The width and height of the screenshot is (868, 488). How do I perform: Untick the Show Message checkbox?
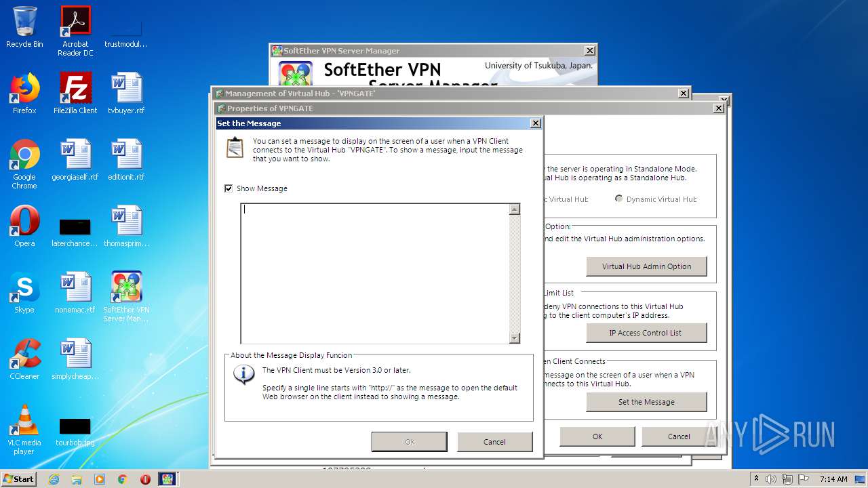(229, 188)
